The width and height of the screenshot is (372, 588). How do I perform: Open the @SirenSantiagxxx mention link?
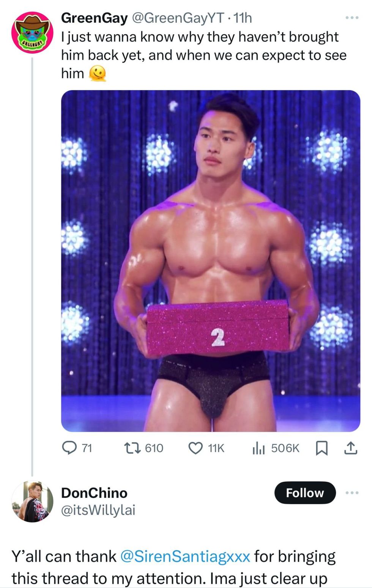[x=185, y=556]
